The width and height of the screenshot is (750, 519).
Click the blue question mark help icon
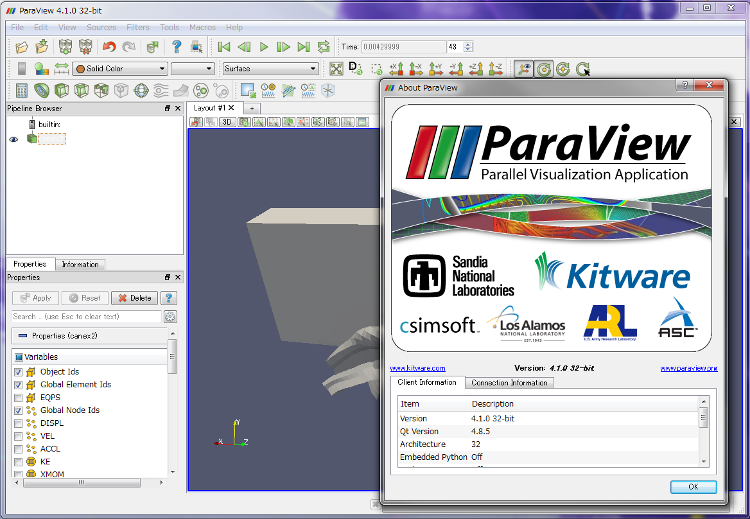click(x=176, y=47)
